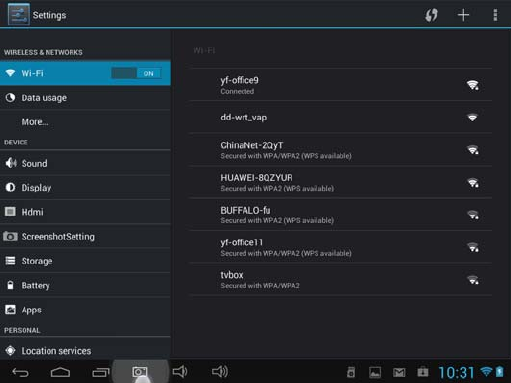
Task: Open Sound settings
Action: 85,163
